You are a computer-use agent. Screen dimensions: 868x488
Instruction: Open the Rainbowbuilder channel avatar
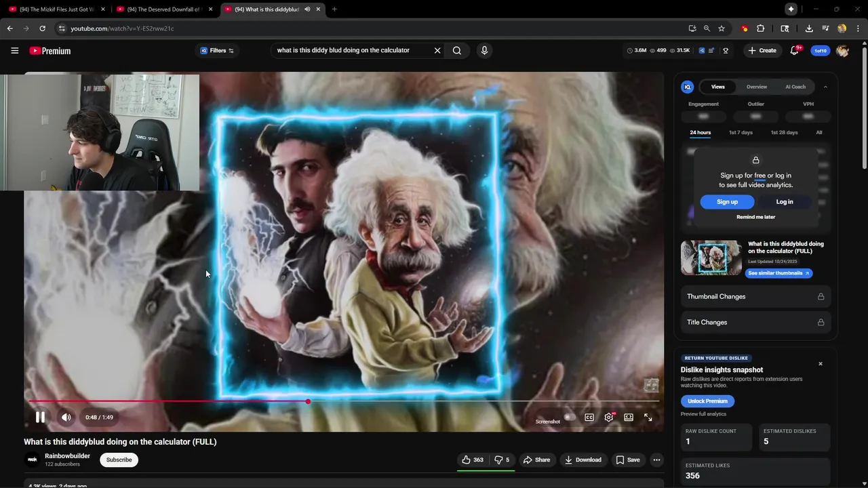33,460
